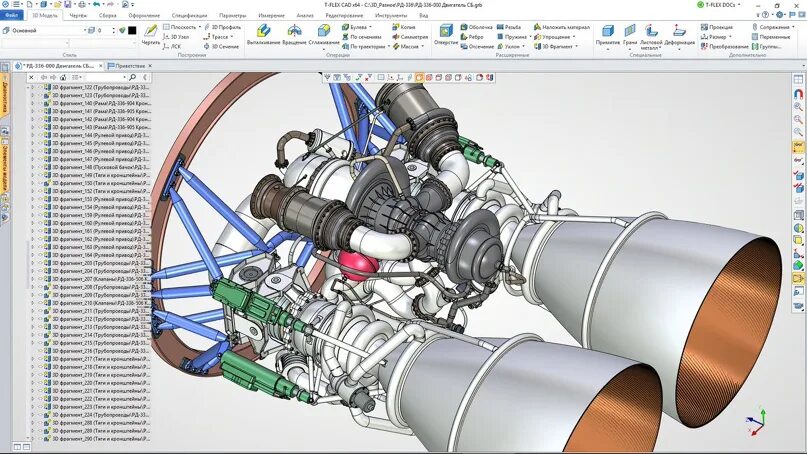Switch to the Анализ ribbon tab
The width and height of the screenshot is (807, 454).
pos(305,15)
